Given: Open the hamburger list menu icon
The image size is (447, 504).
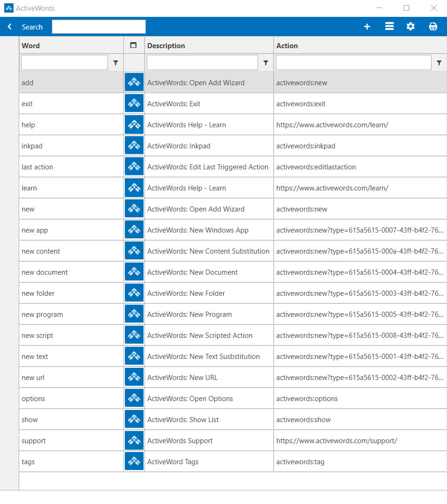Looking at the screenshot, I should pos(389,27).
